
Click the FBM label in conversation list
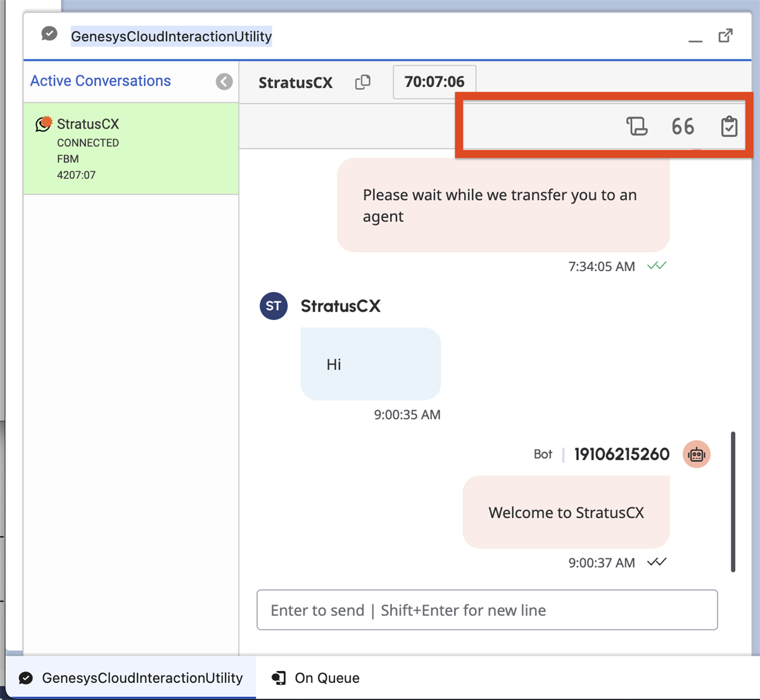68,159
